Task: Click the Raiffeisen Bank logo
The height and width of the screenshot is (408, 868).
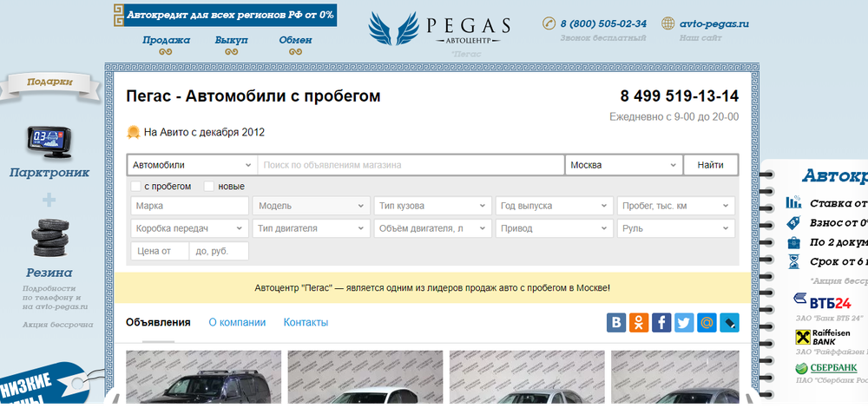Action: point(823,337)
